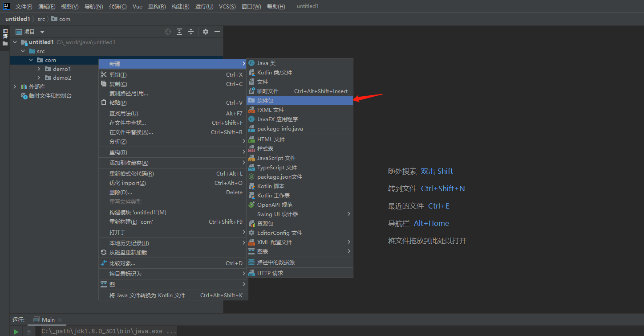Screen dimensions: 644x336
Task: Click com in the breadcrumb
Action: pos(61,19)
